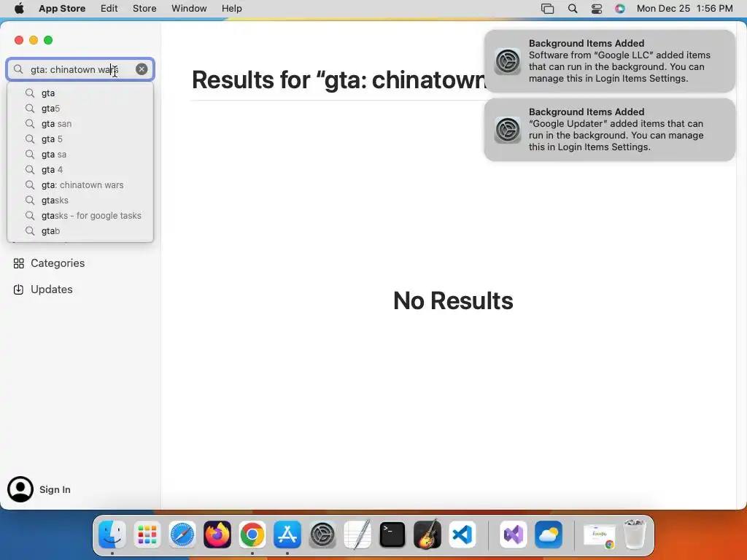Click the App Store icon in the Dock
This screenshot has width=747, height=560.
pos(287,534)
